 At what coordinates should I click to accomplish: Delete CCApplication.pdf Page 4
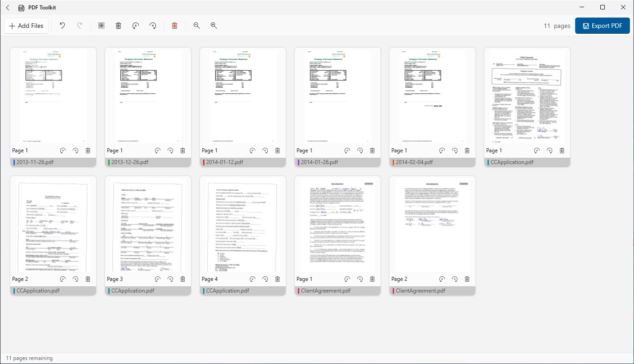tap(278, 279)
